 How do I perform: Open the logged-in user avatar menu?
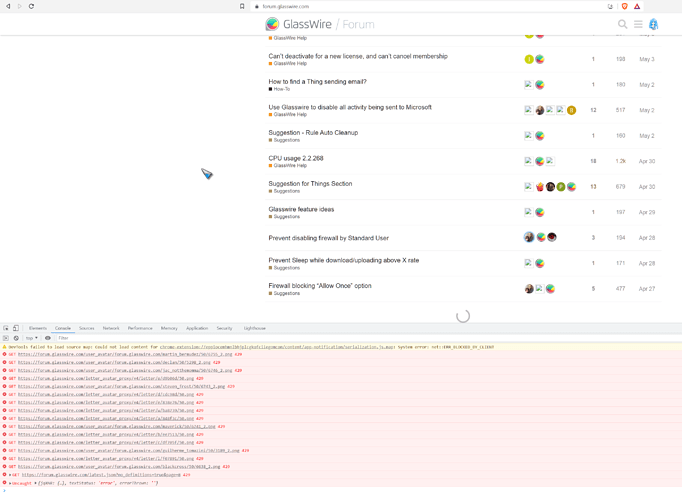tap(653, 24)
